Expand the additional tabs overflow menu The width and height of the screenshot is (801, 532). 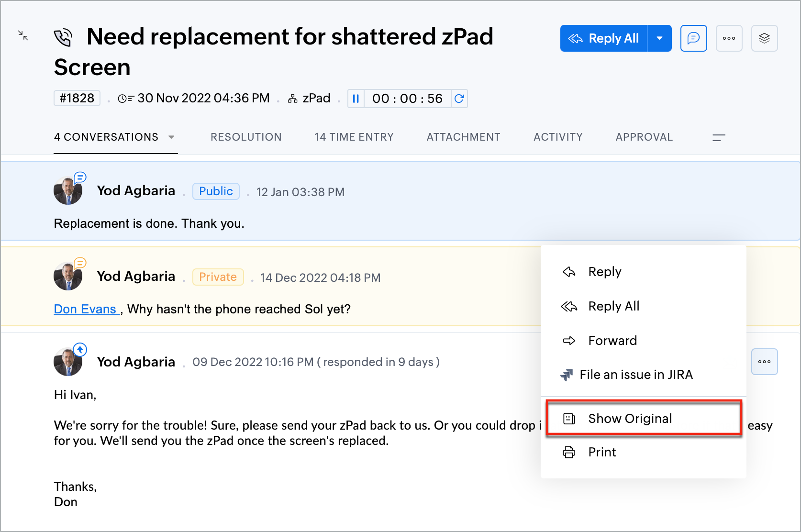[x=719, y=138]
